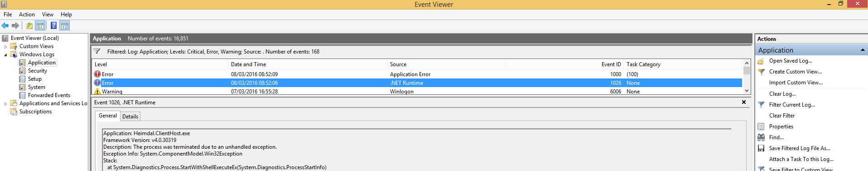Open the File menu
The width and height of the screenshot is (868, 171).
tap(8, 15)
